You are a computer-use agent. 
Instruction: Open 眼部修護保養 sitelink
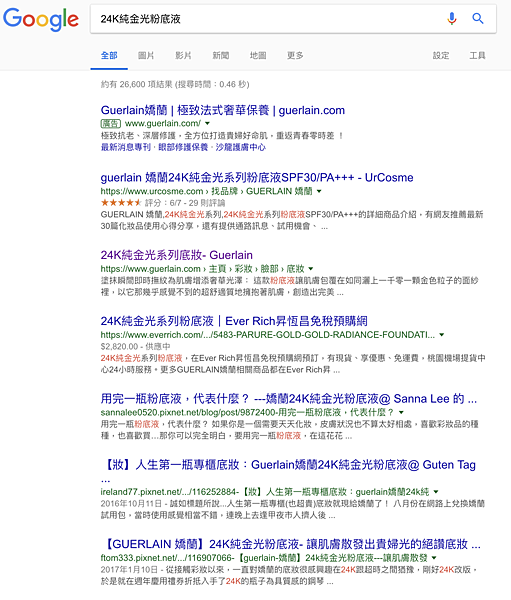click(183, 147)
